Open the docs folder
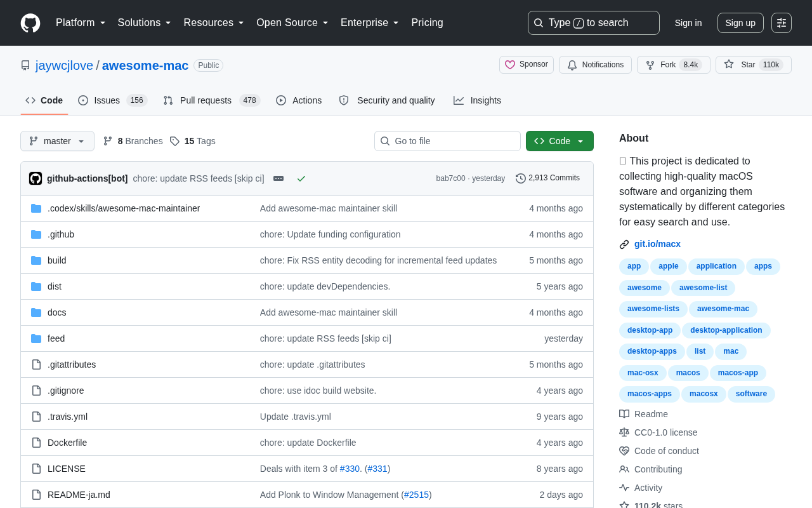The height and width of the screenshot is (508, 812). click(57, 312)
